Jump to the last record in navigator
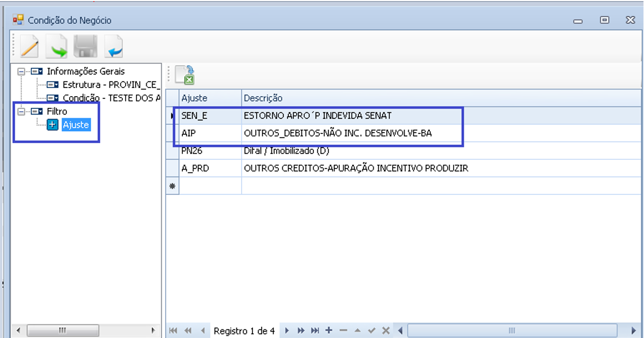Screen dimensions: 644x338 tap(315, 330)
